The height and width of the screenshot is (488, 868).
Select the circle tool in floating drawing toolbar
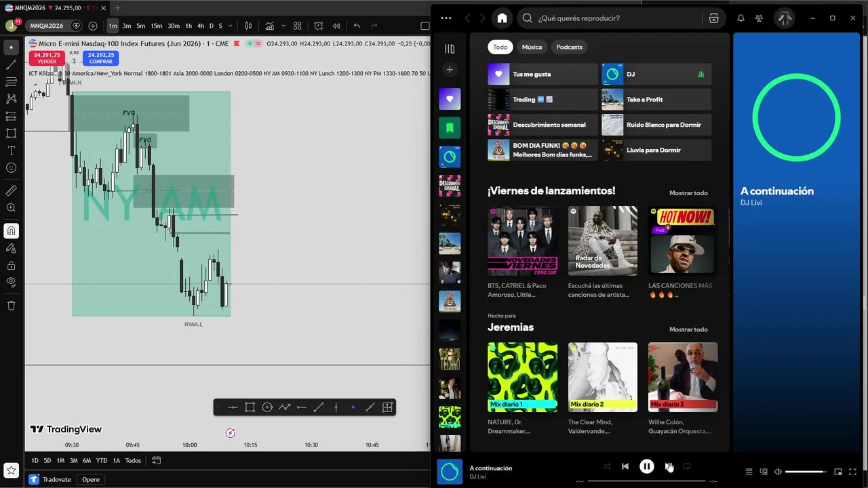point(267,407)
